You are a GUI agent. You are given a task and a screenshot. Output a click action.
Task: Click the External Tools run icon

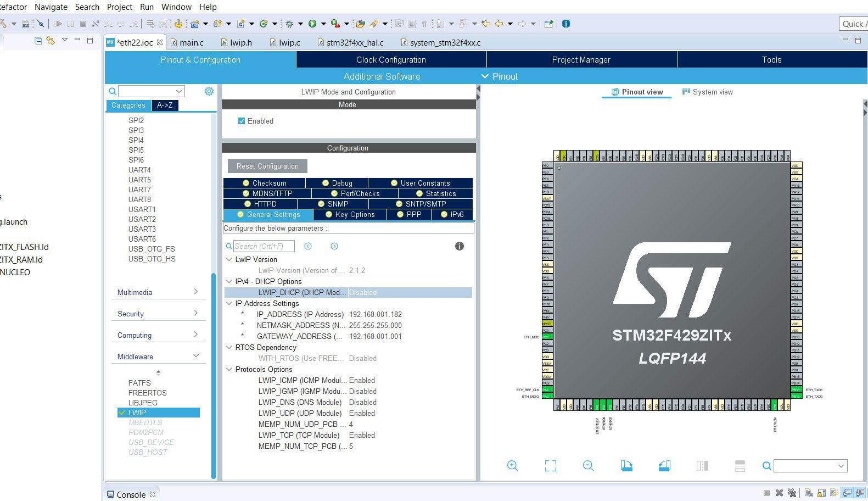[335, 24]
